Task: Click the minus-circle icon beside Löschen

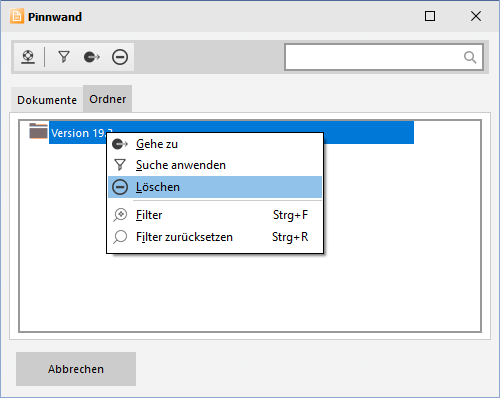Action: coord(120,187)
